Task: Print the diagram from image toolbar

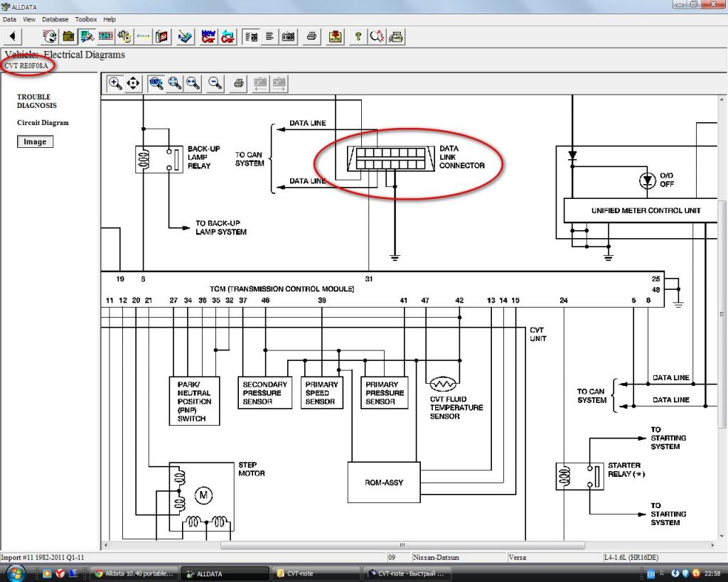Action: [239, 83]
